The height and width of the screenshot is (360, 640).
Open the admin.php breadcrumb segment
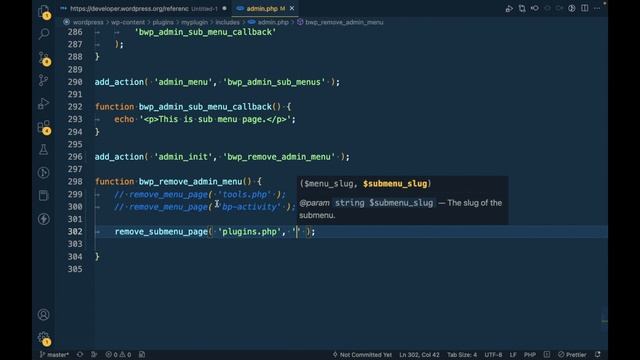click(273, 22)
